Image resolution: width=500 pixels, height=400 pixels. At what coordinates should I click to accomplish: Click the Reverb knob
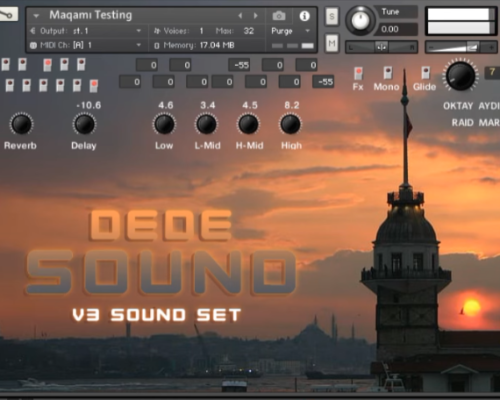(x=21, y=124)
